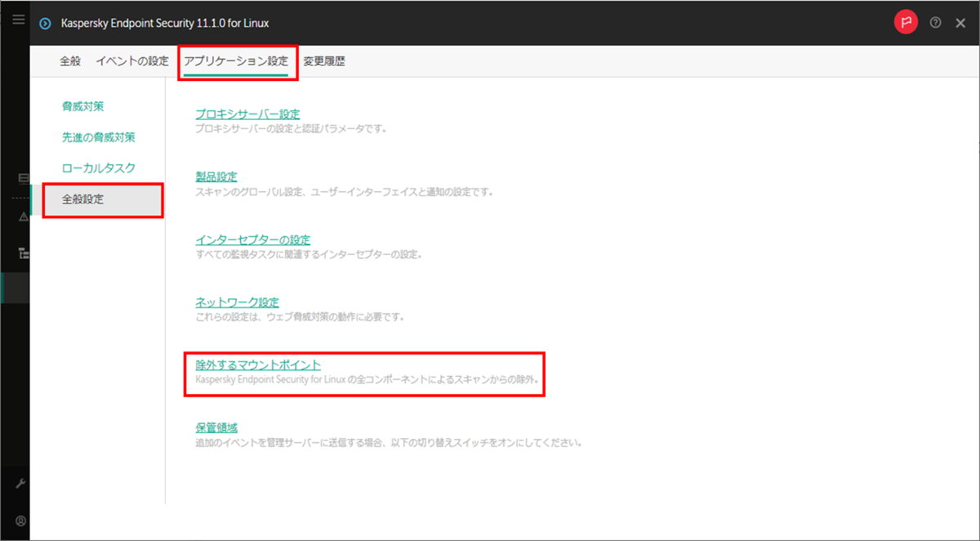Select 先進の脅威対策 in the left menu

(x=99, y=136)
